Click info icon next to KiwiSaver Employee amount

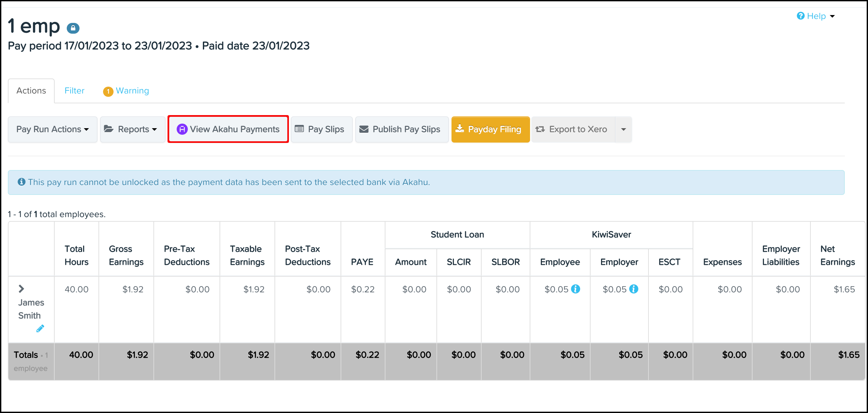(576, 289)
